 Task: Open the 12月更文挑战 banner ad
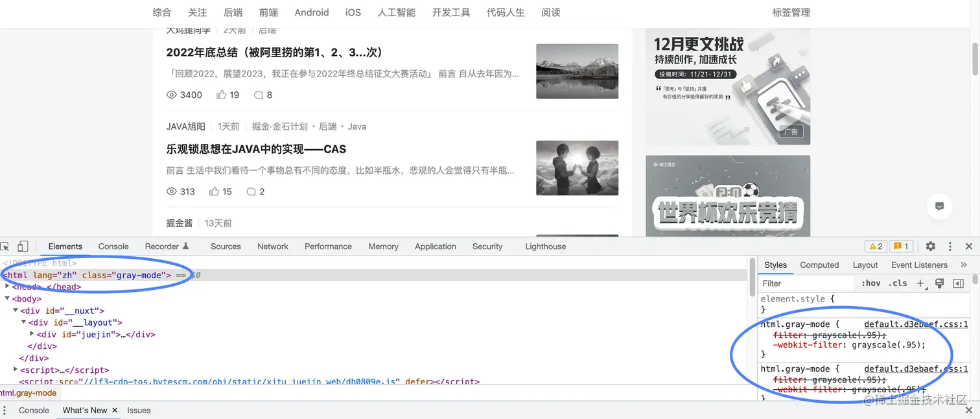click(728, 87)
